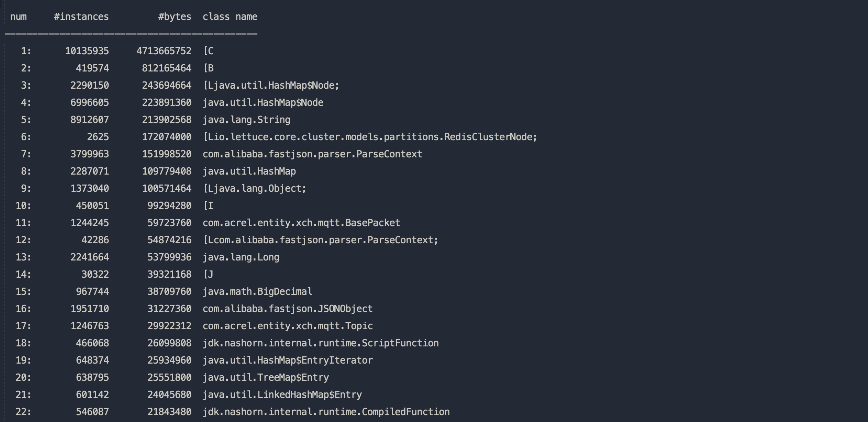Image resolution: width=868 pixels, height=422 pixels.
Task: Click com.alibaba.fastjson.parser.ParseContext in row 7
Action: [312, 154]
